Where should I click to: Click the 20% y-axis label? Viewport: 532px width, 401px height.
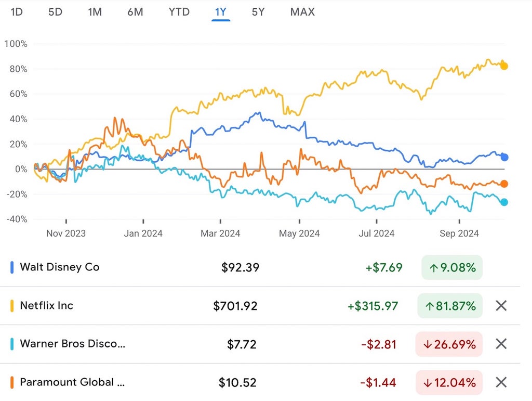click(x=18, y=144)
